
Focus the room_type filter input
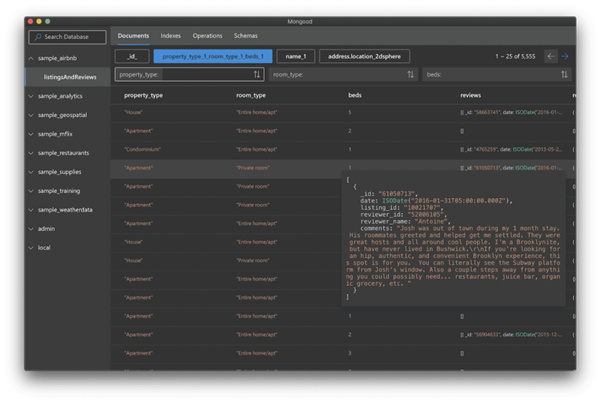pyautogui.click(x=343, y=75)
